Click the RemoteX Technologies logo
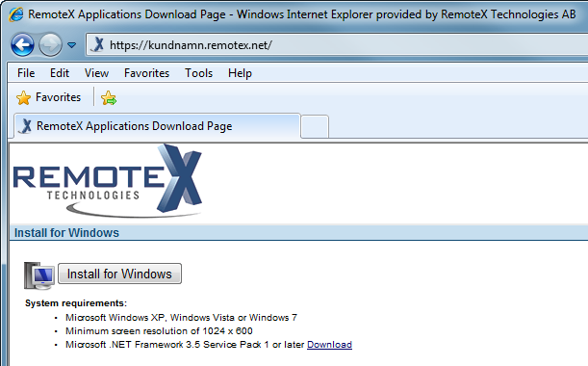The width and height of the screenshot is (588, 366). click(x=108, y=181)
